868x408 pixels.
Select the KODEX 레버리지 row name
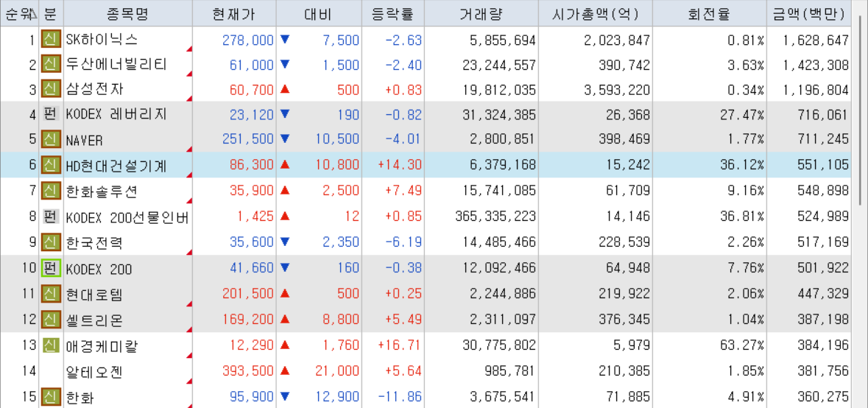116,115
